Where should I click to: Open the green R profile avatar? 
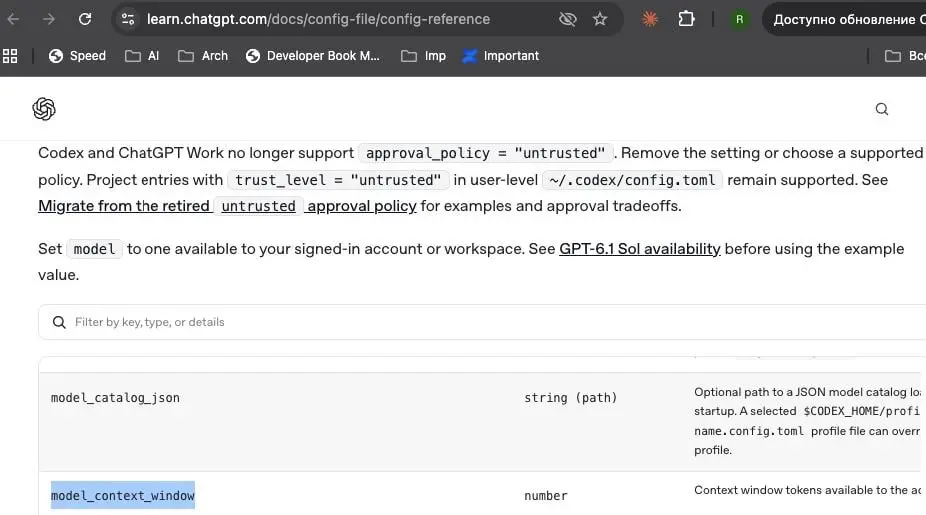tap(739, 19)
